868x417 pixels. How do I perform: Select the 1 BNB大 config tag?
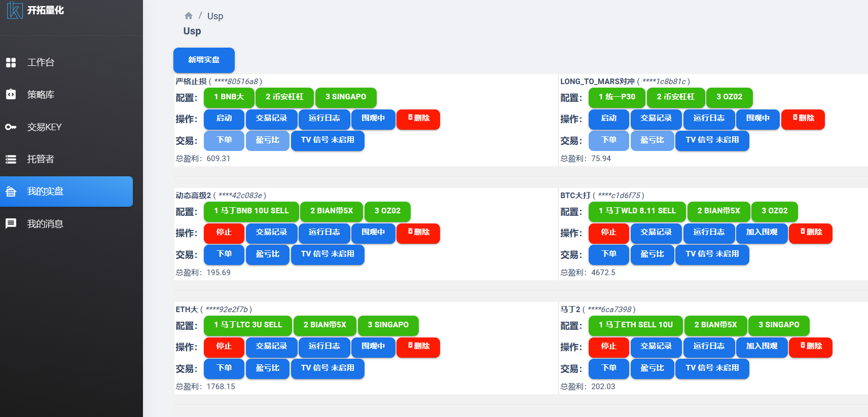point(229,97)
